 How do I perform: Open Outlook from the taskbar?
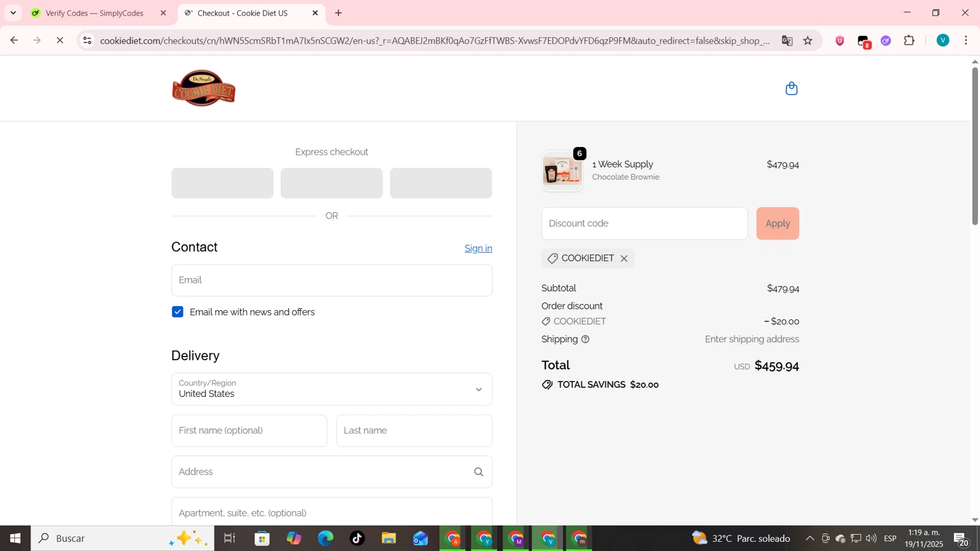421,539
